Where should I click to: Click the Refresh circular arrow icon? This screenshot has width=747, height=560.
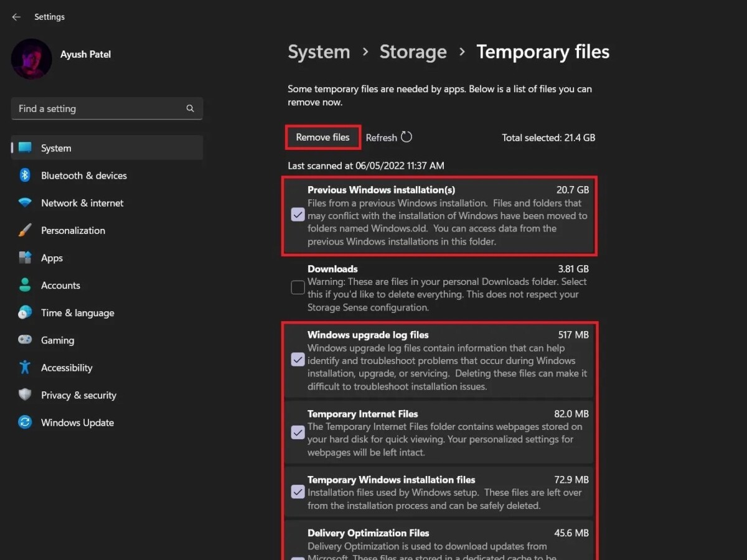[x=406, y=137]
